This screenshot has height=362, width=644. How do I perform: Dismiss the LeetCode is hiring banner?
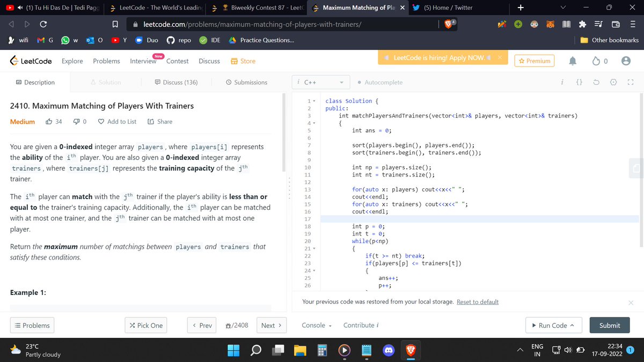pyautogui.click(x=499, y=57)
